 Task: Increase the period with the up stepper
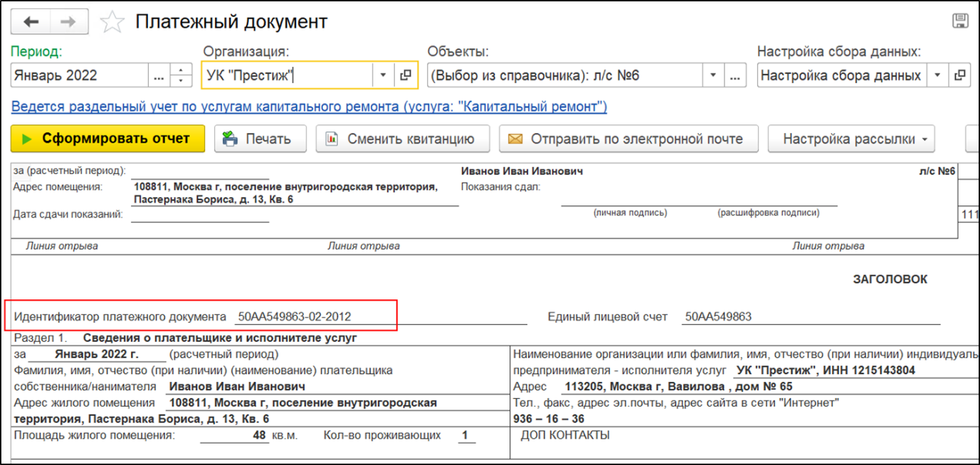[x=182, y=70]
